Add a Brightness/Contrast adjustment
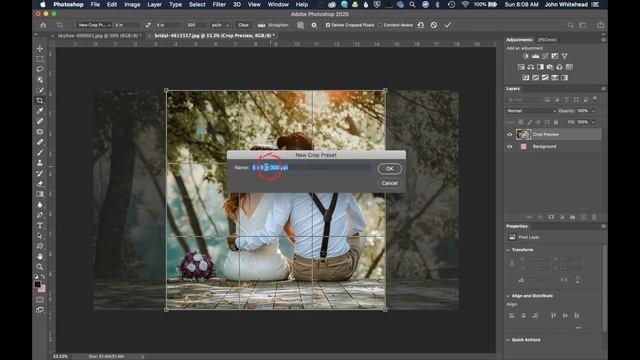640x360 pixels. coord(526,56)
